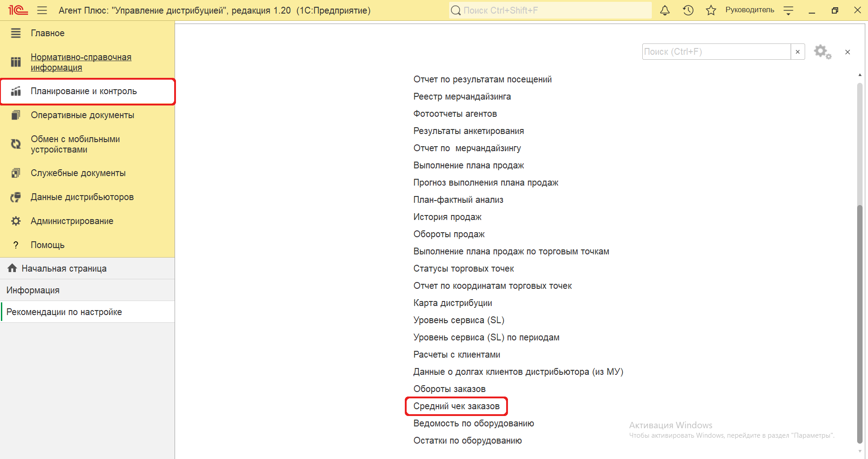This screenshot has height=459, width=868.
Task: Open План-фактный анализ
Action: point(458,200)
